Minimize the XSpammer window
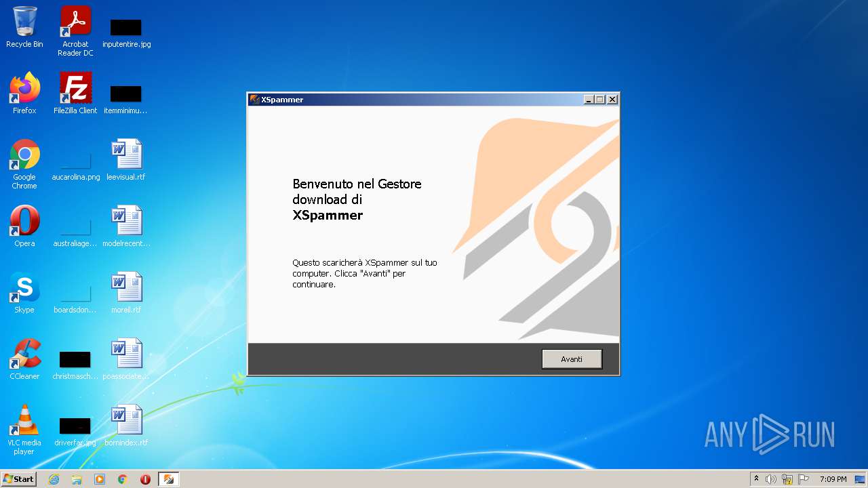 (x=589, y=100)
